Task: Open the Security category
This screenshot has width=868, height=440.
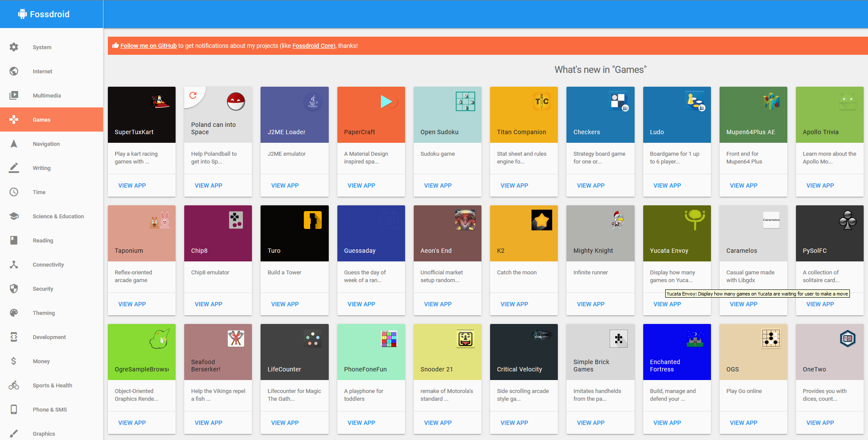Action: 43,289
